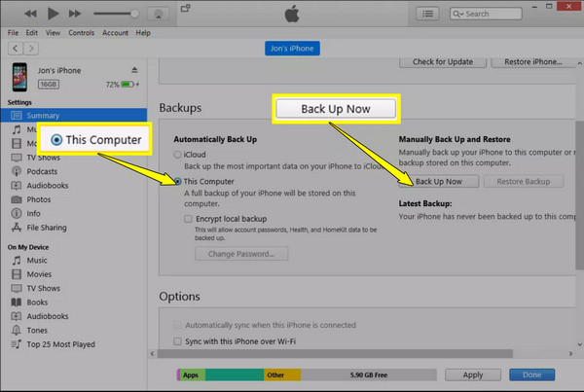The height and width of the screenshot is (392, 584).
Task: Click the horizontal scrollbar thumb
Action: (x=335, y=354)
